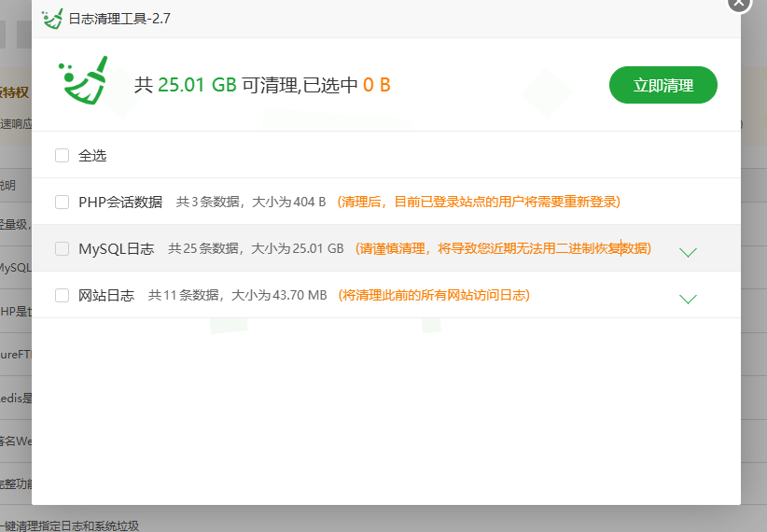Click the broom icon in title bar

click(52, 19)
